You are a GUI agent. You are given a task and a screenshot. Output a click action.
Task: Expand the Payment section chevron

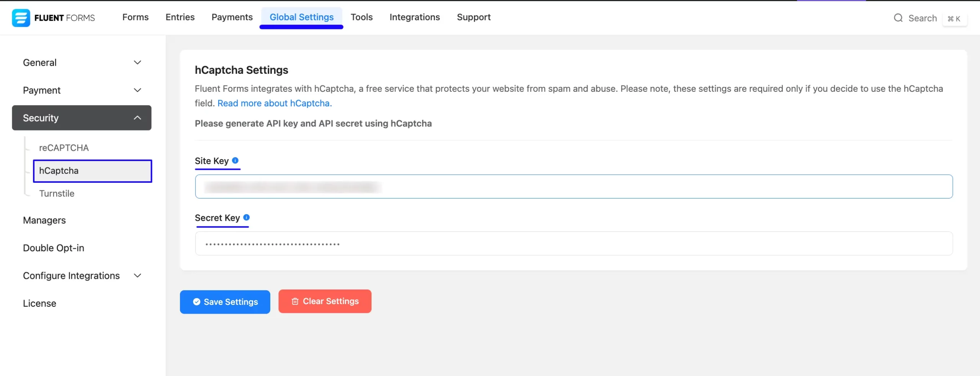pyautogui.click(x=137, y=90)
